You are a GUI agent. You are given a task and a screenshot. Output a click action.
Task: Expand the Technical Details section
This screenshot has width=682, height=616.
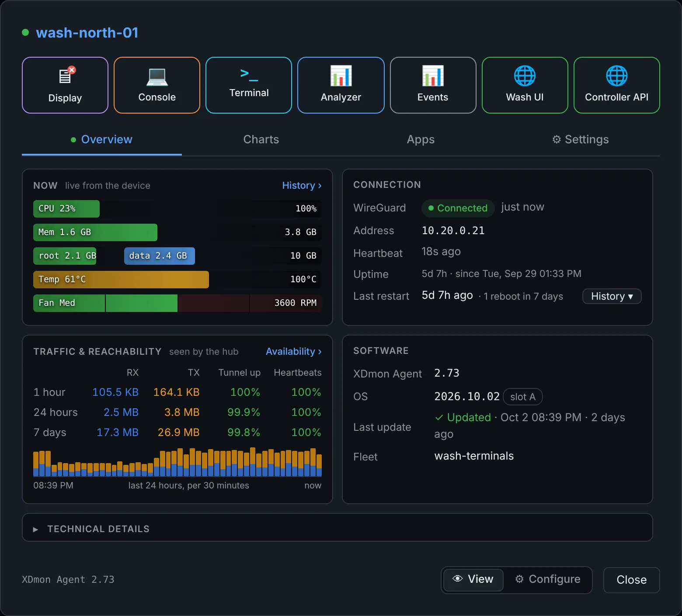pyautogui.click(x=337, y=528)
